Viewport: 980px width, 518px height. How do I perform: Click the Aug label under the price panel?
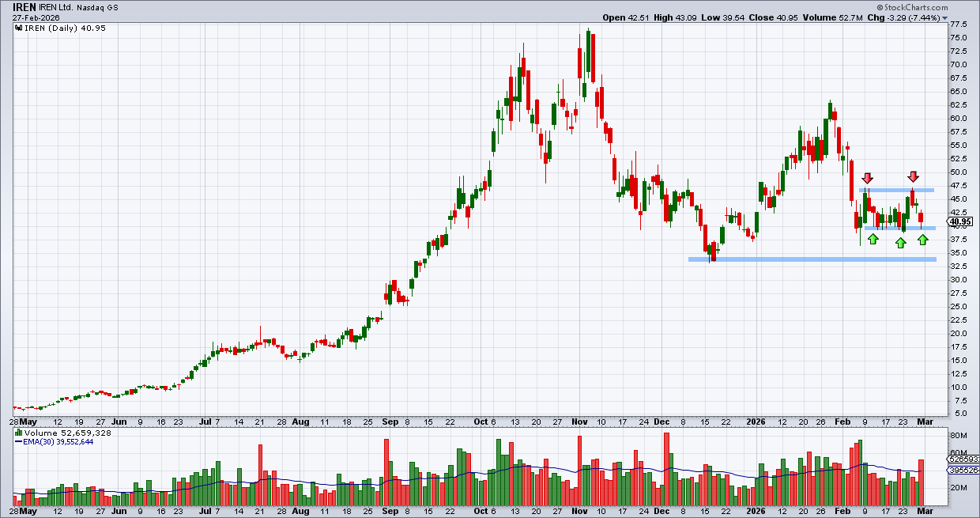coord(300,423)
